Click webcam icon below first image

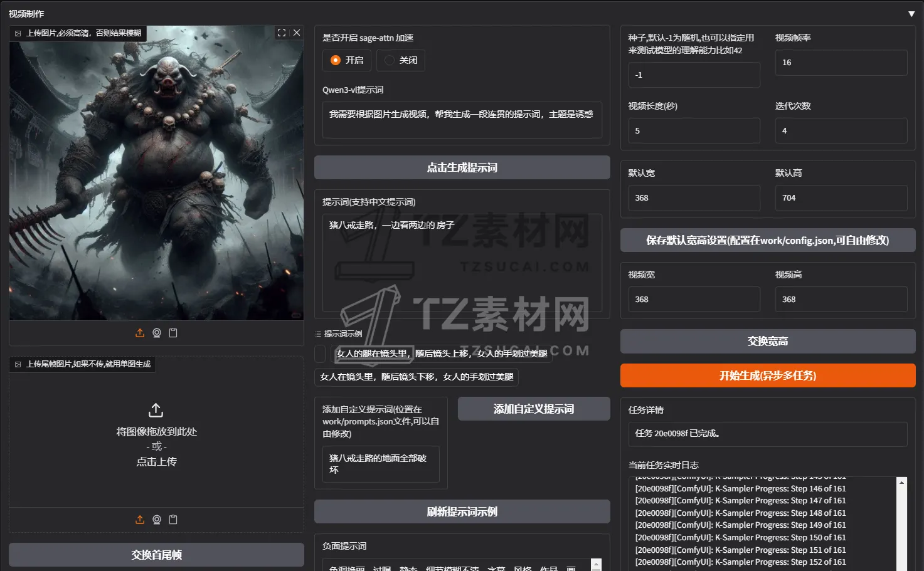click(x=157, y=333)
